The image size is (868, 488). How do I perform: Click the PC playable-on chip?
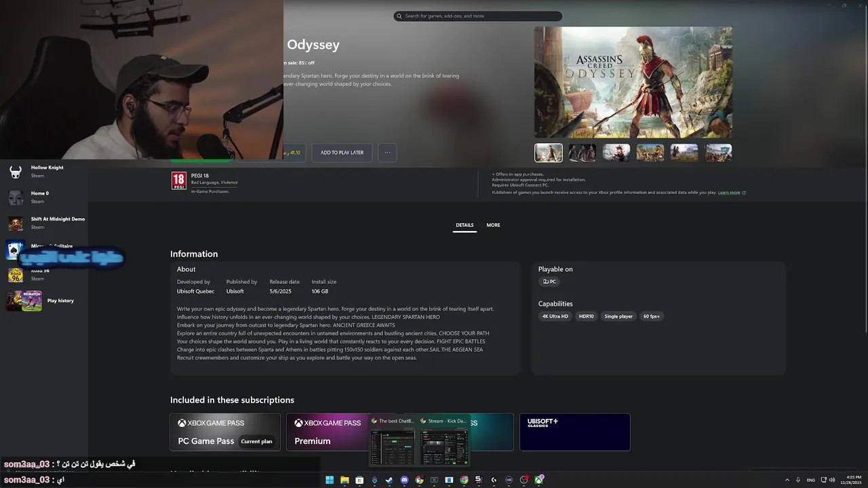pos(549,281)
